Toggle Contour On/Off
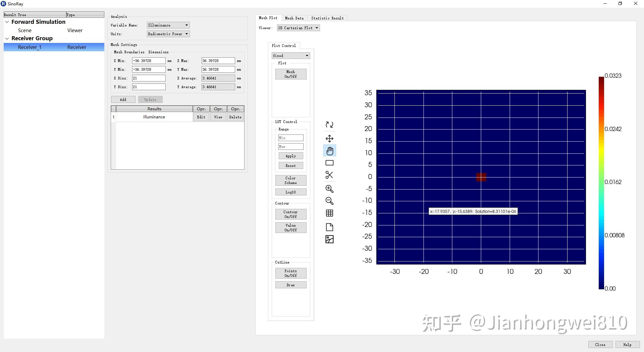Image resolution: width=644 pixels, height=352 pixels. [290, 214]
